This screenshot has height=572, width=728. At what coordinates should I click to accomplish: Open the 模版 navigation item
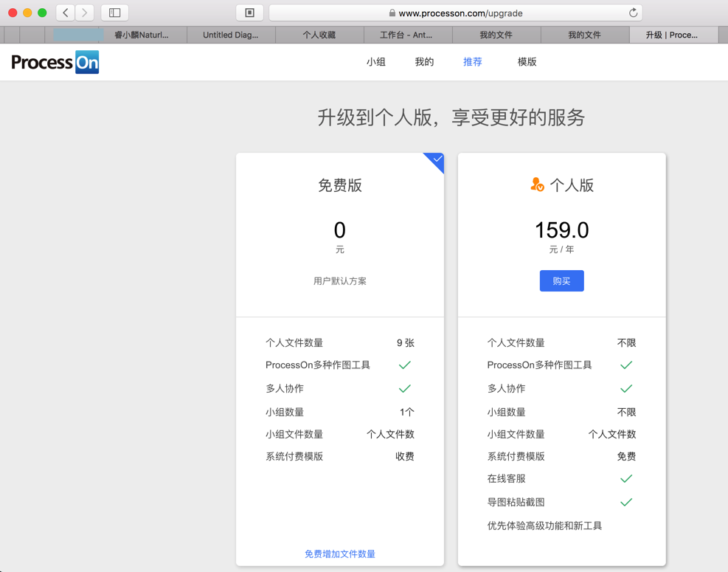click(527, 62)
